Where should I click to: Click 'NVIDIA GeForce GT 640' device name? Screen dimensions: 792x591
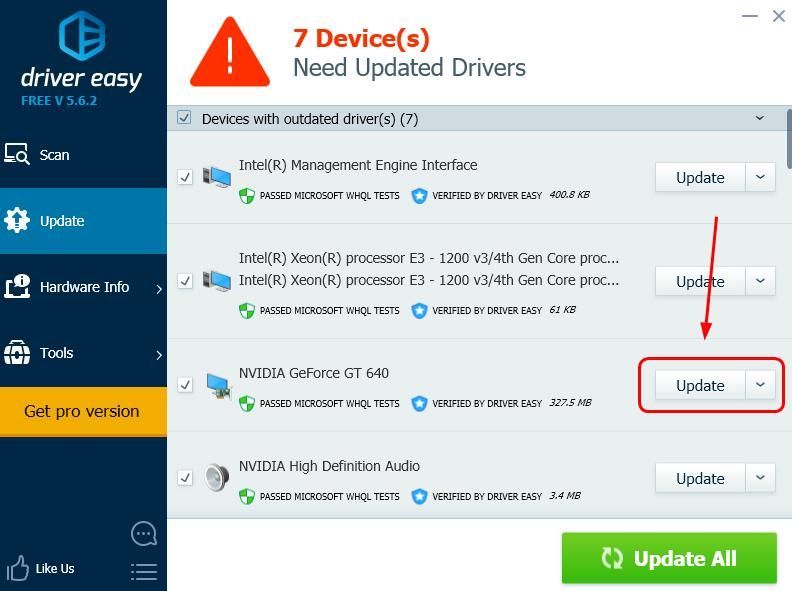click(314, 373)
